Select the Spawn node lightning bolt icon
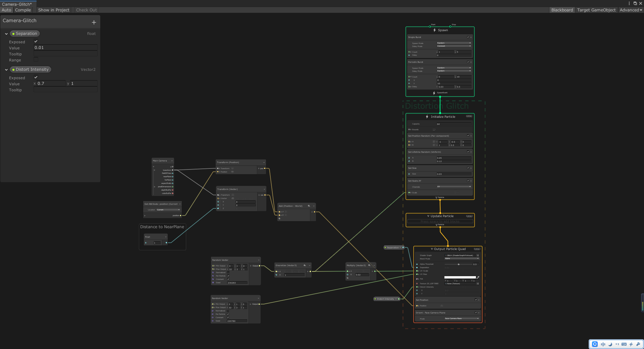This screenshot has width=644, height=349. point(434,30)
